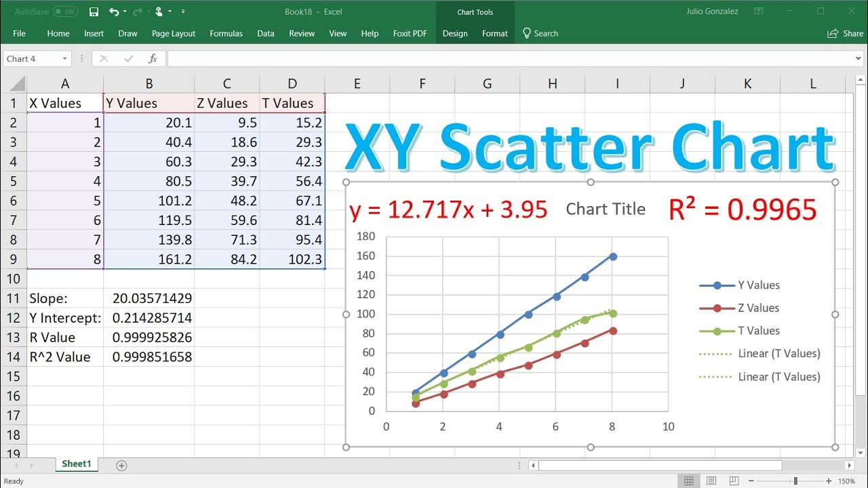Click the 'Z Values' legend entry

pos(739,308)
